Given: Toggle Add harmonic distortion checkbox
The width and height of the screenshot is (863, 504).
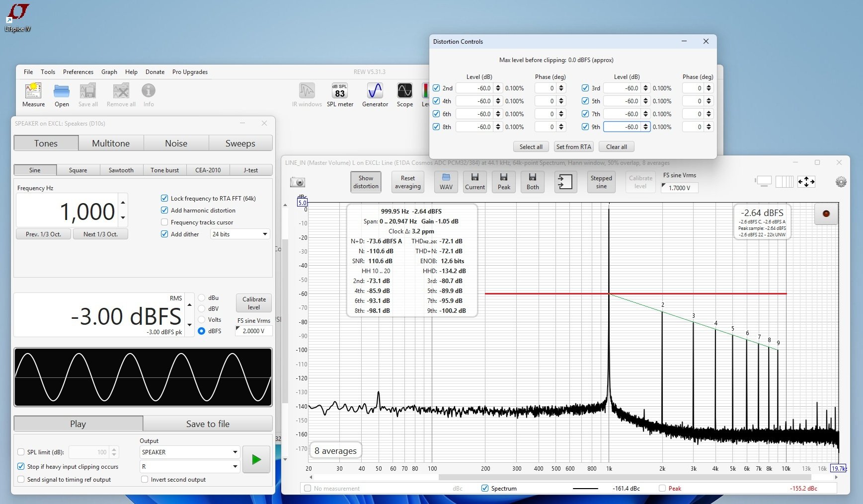Looking at the screenshot, I should [164, 210].
